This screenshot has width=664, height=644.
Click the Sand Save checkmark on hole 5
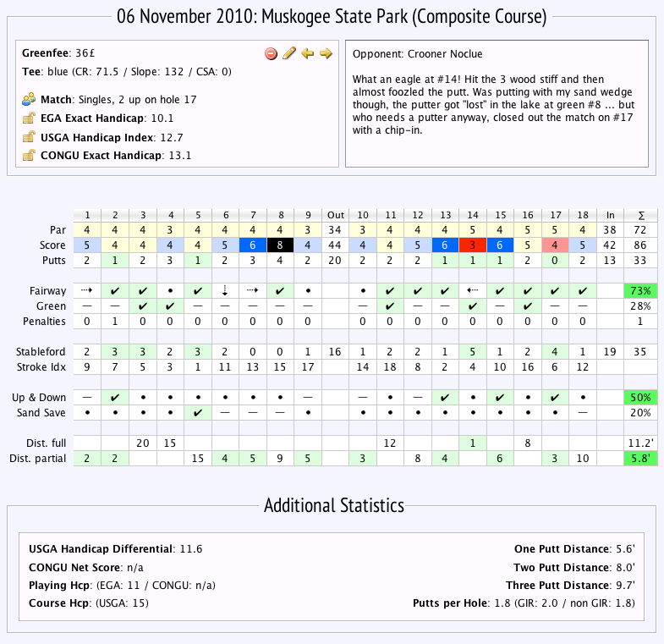point(198,413)
